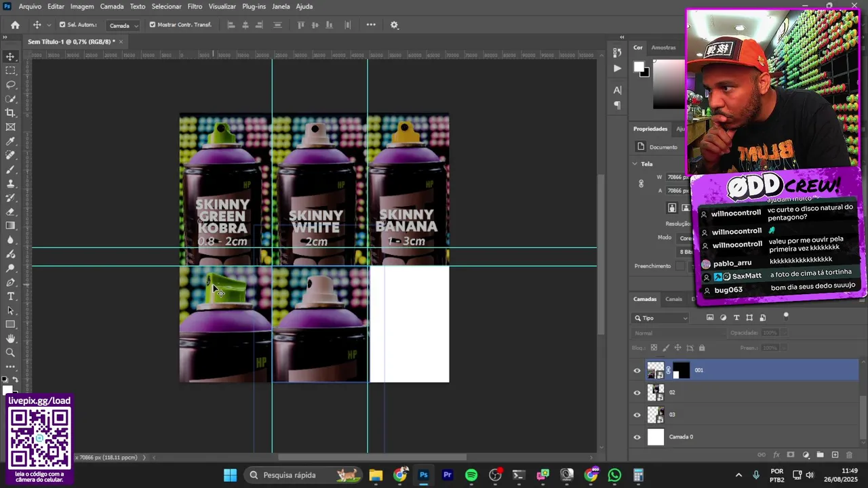Switch to the Amostras tab
Screen dimensions: 868x488
click(x=663, y=47)
